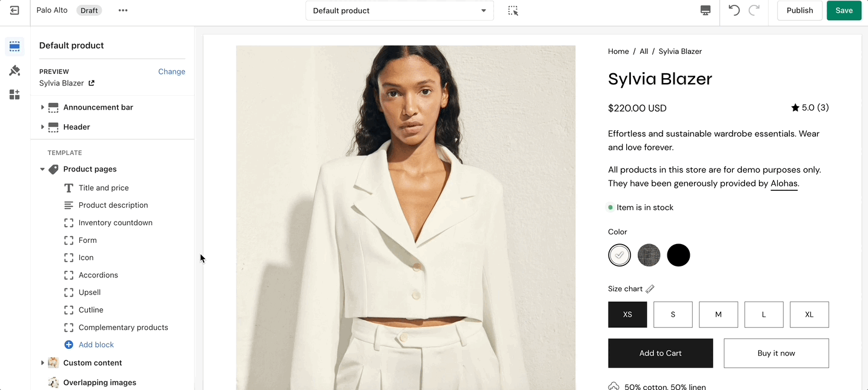
Task: Open the Size chart ruler icon
Action: tap(650, 289)
